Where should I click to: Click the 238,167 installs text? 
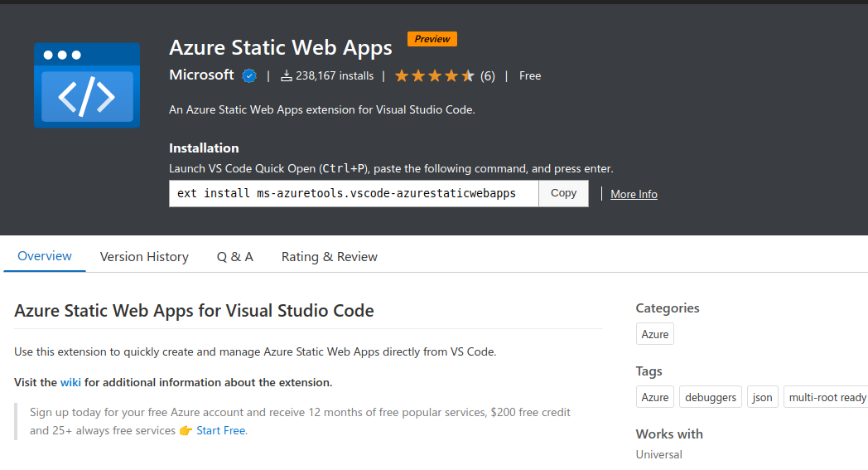tap(335, 76)
